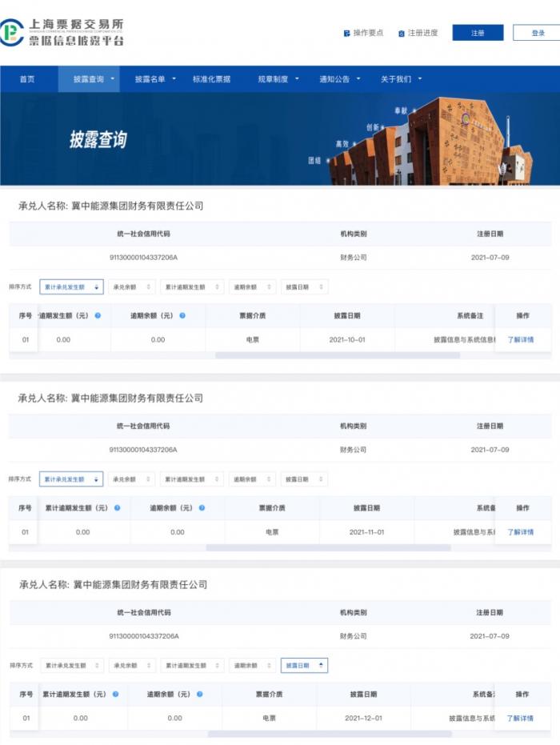Click the 操作要点 document icon

click(x=346, y=34)
